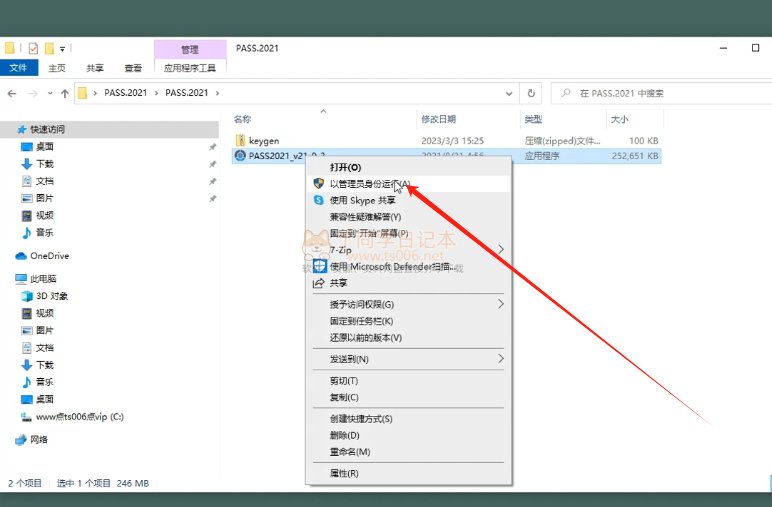Choose 固定到任务栏(K)
The image size is (772, 507).
point(409,321)
